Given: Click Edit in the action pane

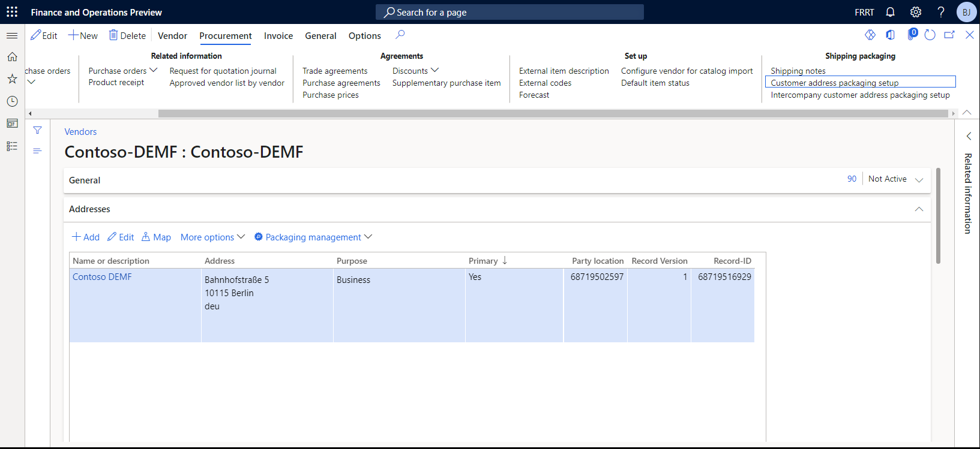Looking at the screenshot, I should pyautogui.click(x=44, y=35).
